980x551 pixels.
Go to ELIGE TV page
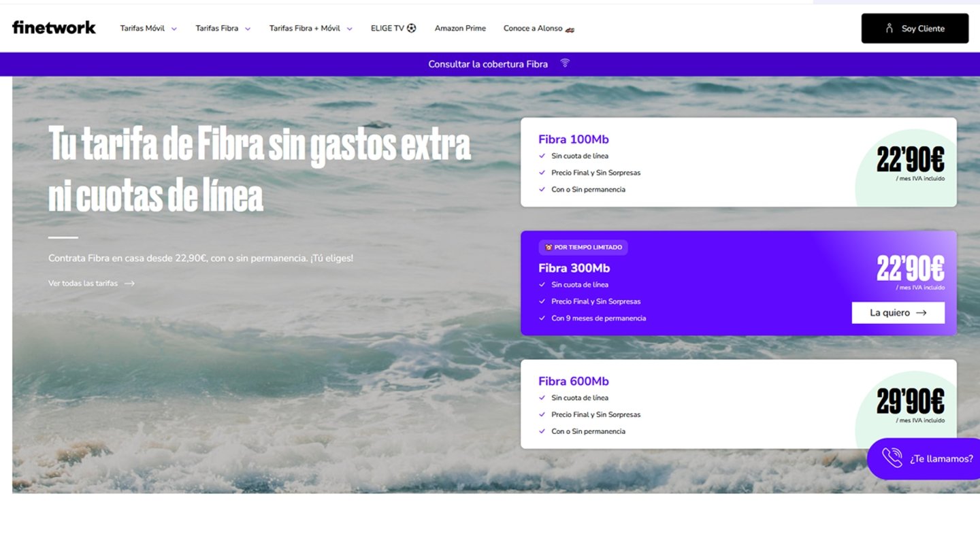pos(393,29)
